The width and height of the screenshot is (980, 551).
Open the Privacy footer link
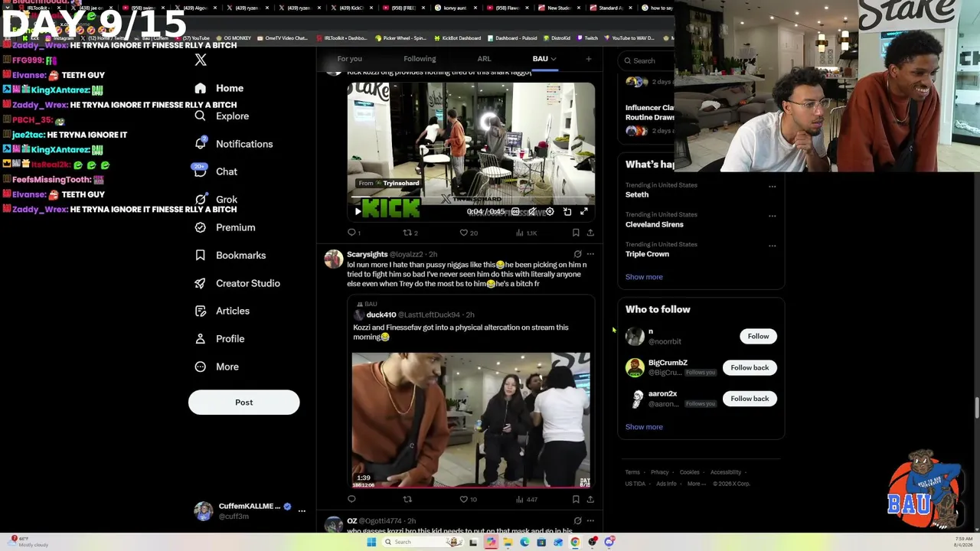659,472
